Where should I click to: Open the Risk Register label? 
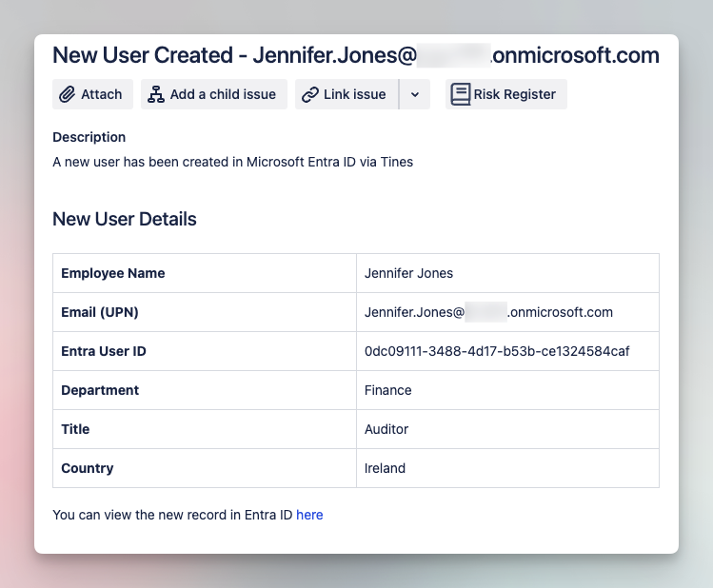[514, 94]
